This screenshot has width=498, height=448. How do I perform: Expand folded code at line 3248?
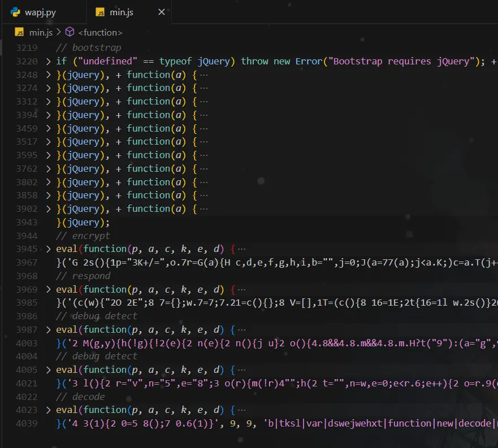(48, 75)
